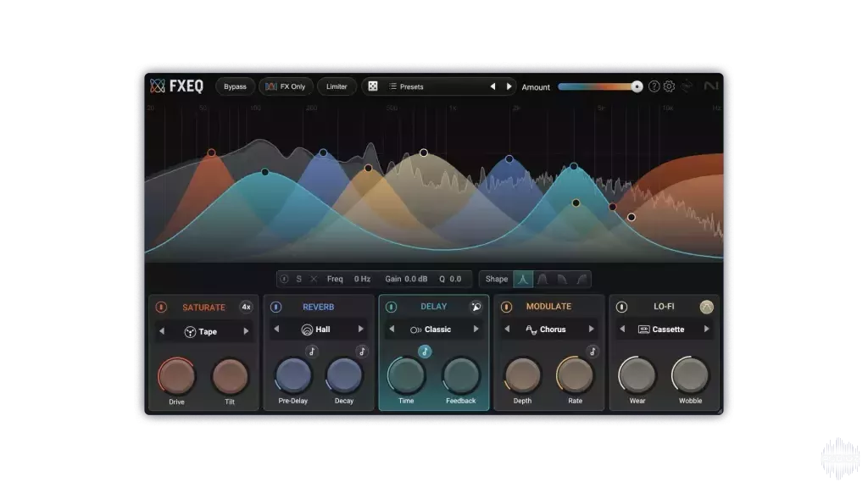The width and height of the screenshot is (868, 488).
Task: Click the Gain value 0.0 dB
Action: [415, 279]
